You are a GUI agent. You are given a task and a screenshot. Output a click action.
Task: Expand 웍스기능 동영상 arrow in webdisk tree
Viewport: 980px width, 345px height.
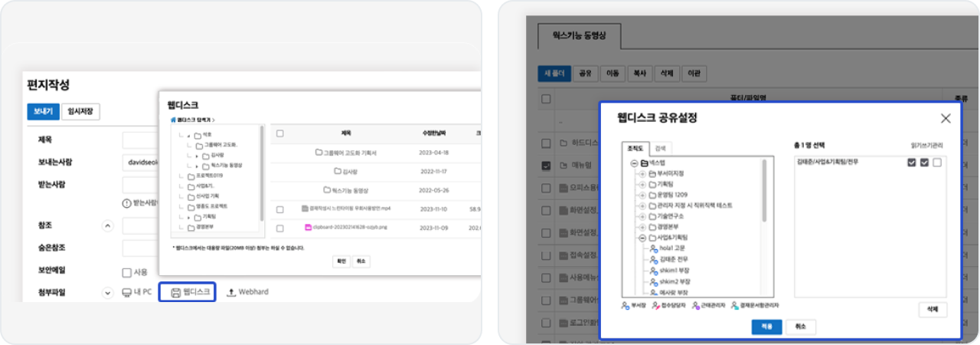[195, 165]
